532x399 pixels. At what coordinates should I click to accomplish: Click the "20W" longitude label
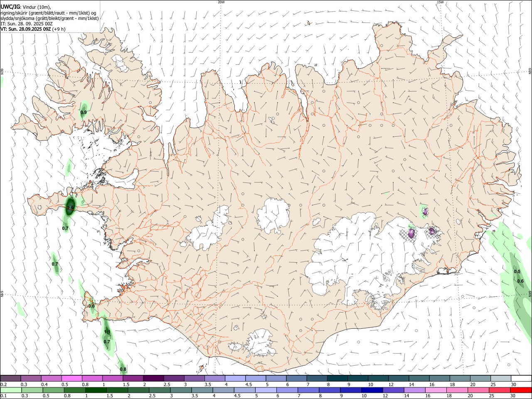[221, 2]
